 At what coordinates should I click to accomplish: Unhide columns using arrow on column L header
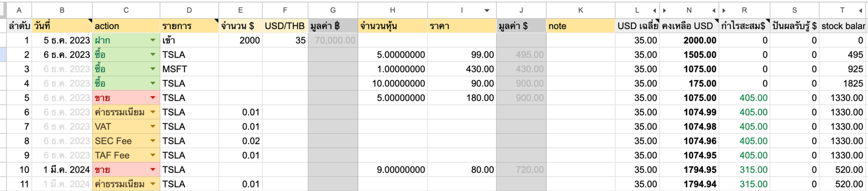(x=654, y=10)
